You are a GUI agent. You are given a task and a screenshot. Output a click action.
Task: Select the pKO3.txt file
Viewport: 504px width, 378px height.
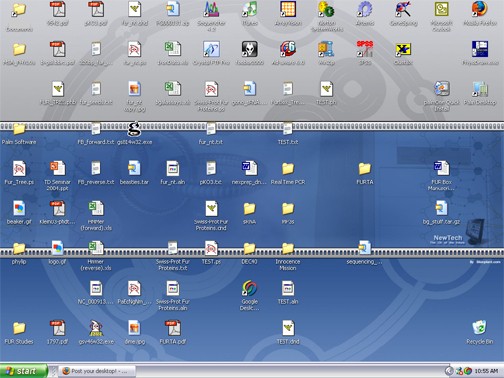(x=211, y=169)
